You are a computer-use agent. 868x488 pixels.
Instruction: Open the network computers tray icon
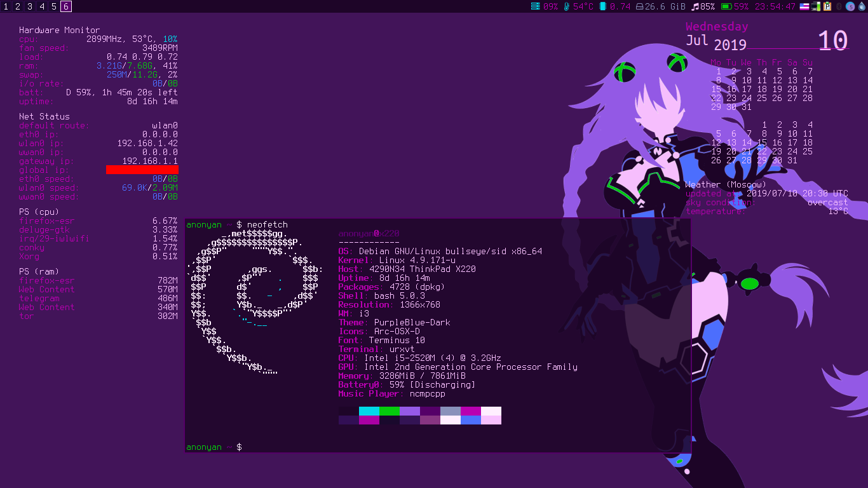(816, 6)
